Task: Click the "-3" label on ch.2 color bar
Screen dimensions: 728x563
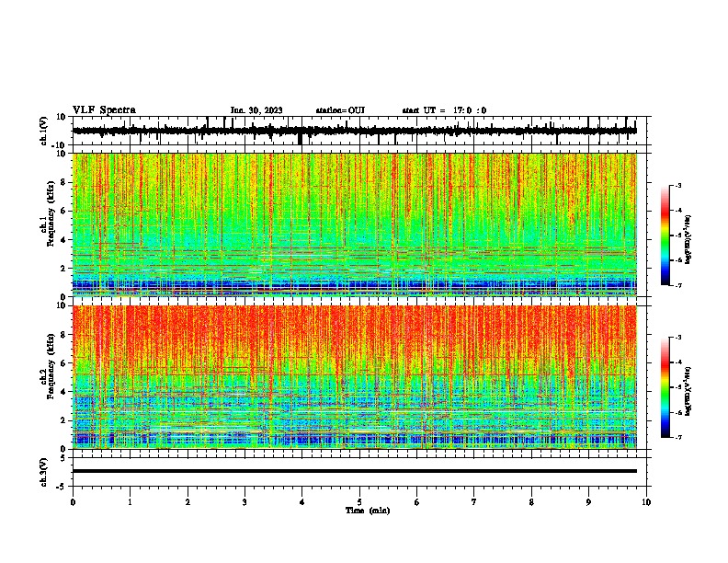Action: (x=677, y=338)
